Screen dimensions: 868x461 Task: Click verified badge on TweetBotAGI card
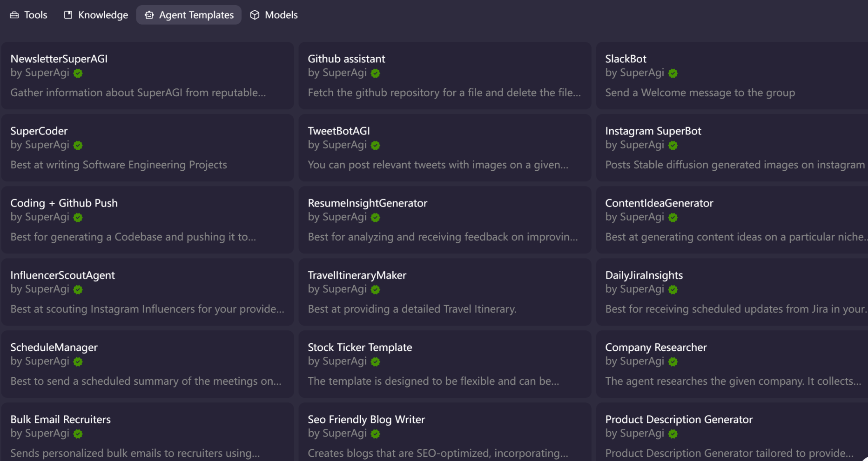[x=376, y=145]
